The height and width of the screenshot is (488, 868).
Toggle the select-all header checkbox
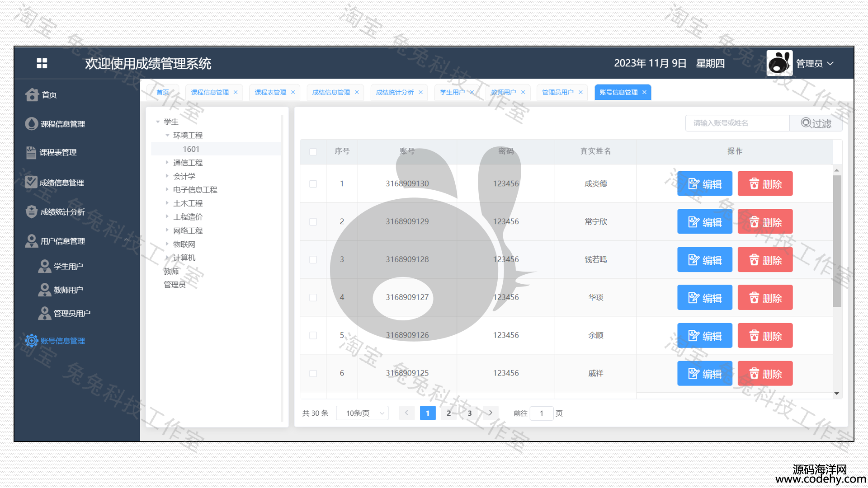tap(313, 151)
